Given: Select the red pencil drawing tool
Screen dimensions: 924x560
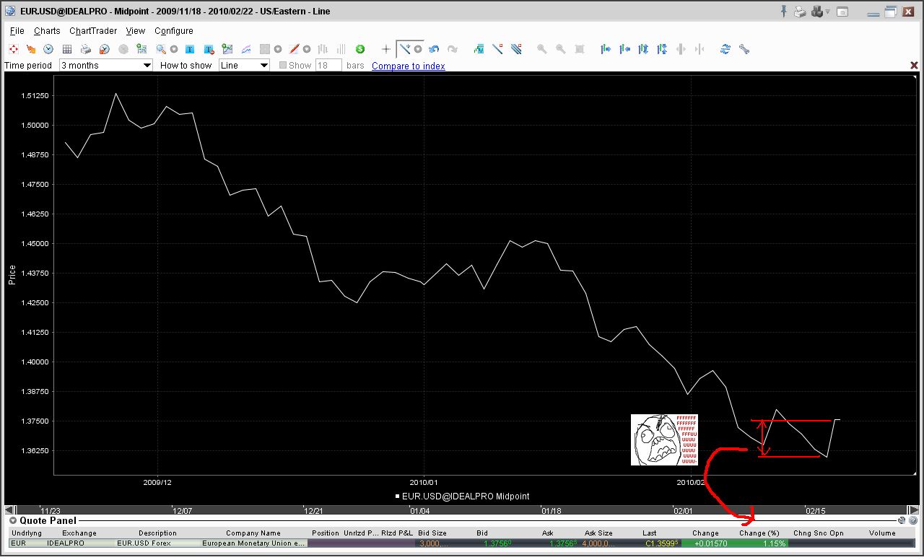Looking at the screenshot, I should [x=294, y=49].
